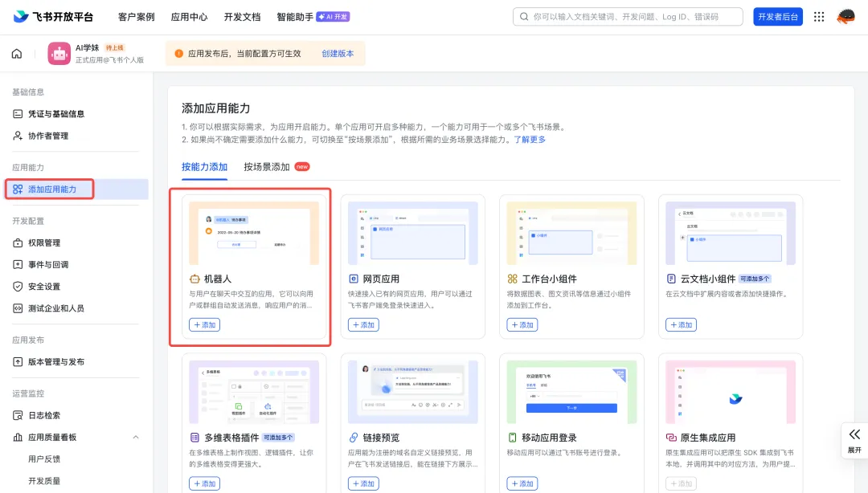Open 应用中心 in top navigation
Screen dimensions: 868x493
pos(190,17)
